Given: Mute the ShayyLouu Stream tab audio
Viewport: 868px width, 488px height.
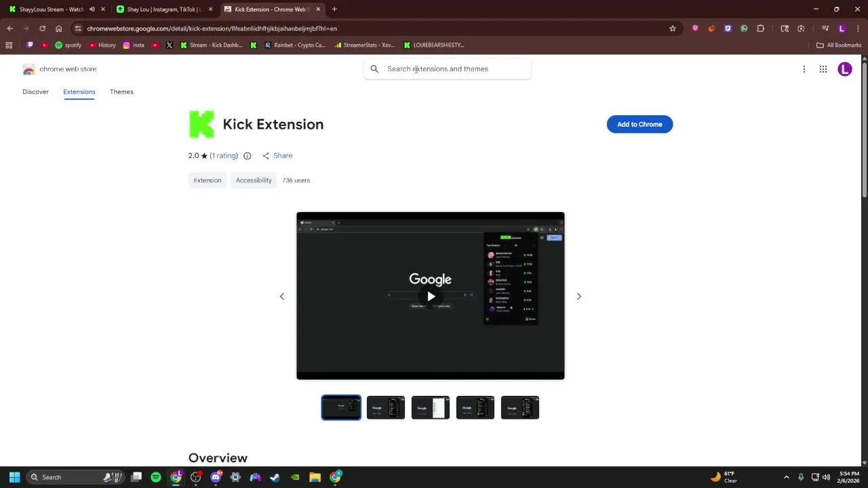Looking at the screenshot, I should [x=92, y=9].
